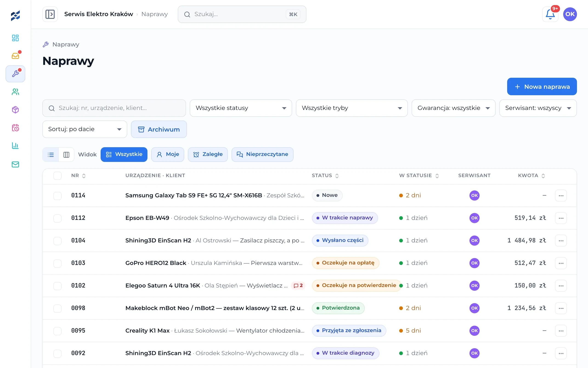Tick the checkbox for repair 0114
This screenshot has width=588, height=368.
[x=57, y=196]
